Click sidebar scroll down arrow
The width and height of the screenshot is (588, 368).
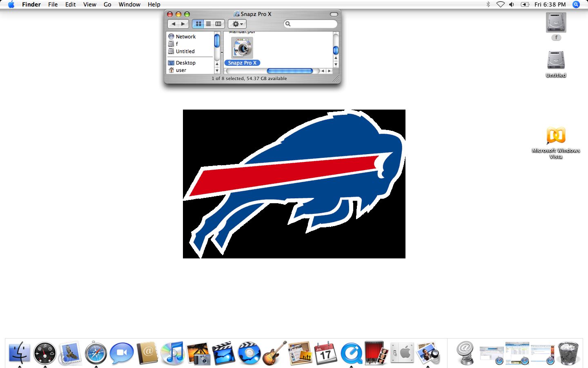(x=217, y=71)
